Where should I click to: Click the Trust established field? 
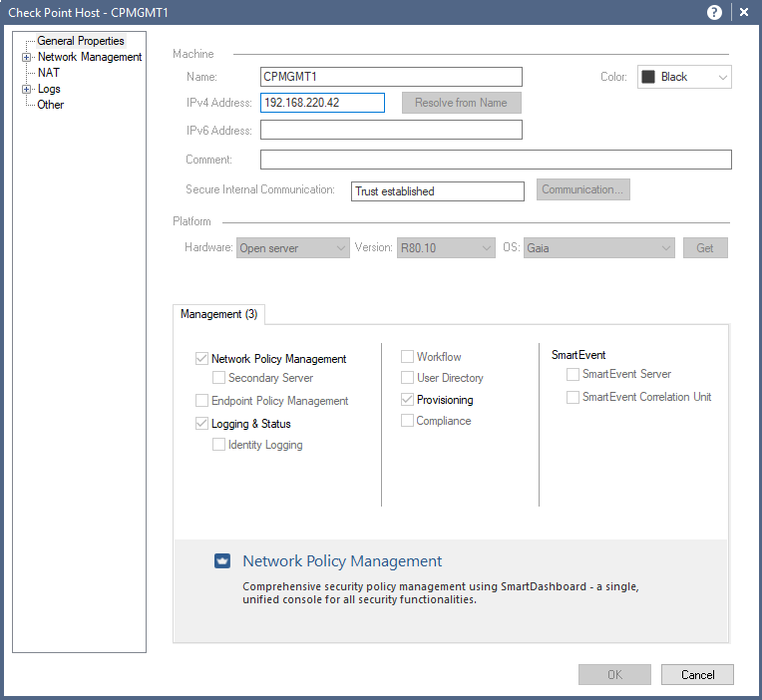[438, 190]
